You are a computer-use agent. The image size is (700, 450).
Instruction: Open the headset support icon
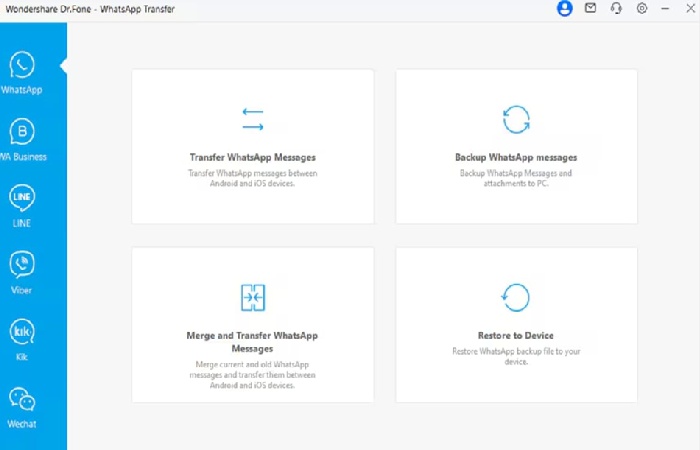pyautogui.click(x=616, y=8)
